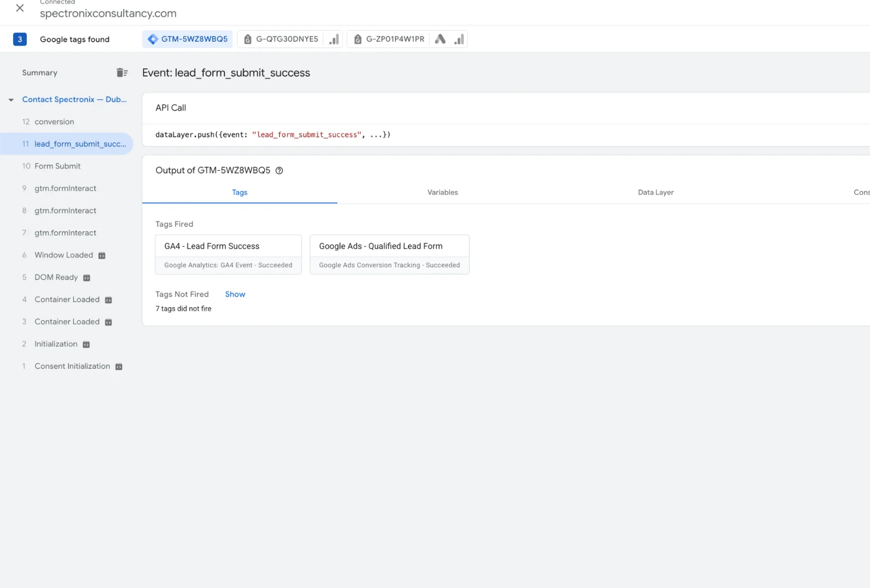This screenshot has width=870, height=588.
Task: Collapse the Contact Spectronix page group
Action: pyautogui.click(x=11, y=100)
